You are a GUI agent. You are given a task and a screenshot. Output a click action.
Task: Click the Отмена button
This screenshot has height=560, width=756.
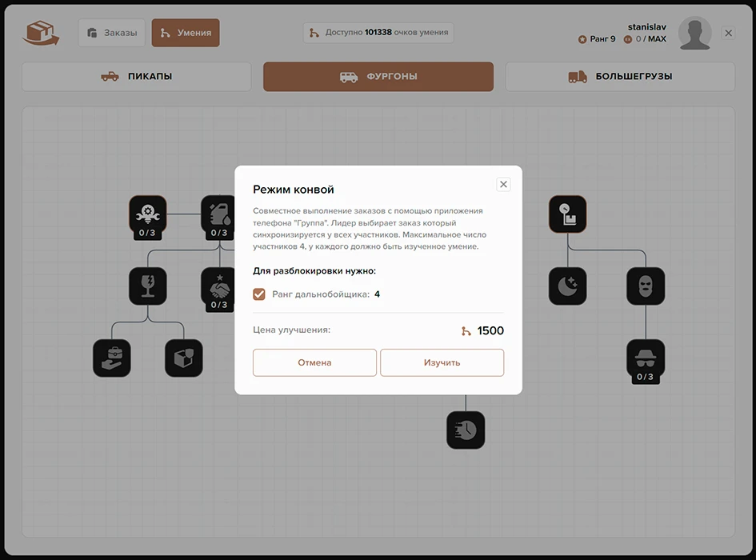pos(314,362)
